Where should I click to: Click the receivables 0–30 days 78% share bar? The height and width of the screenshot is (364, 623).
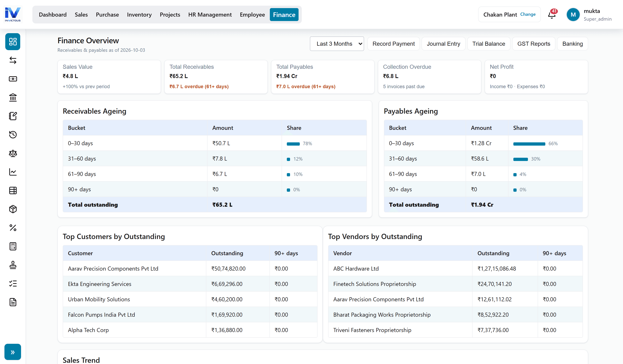click(x=293, y=144)
